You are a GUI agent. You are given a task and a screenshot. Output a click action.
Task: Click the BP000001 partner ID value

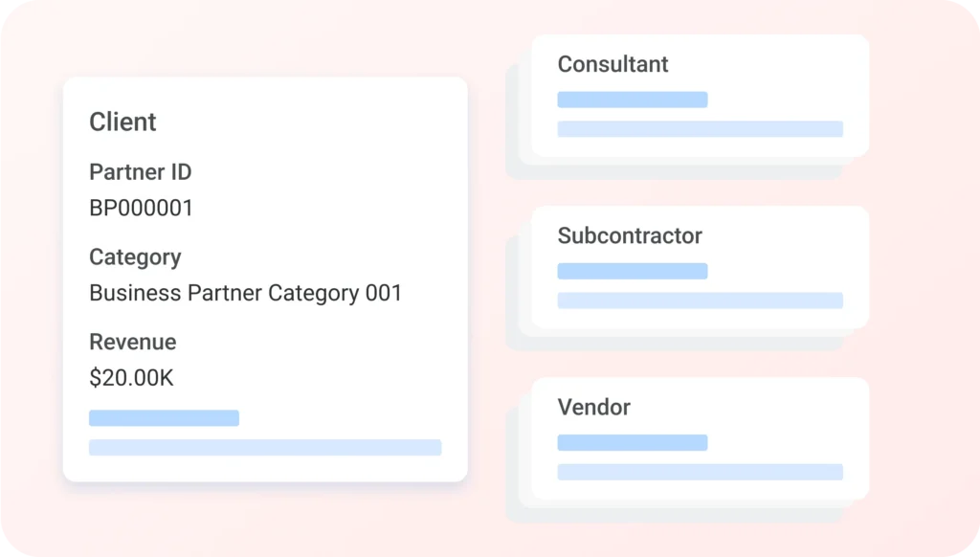pyautogui.click(x=141, y=209)
